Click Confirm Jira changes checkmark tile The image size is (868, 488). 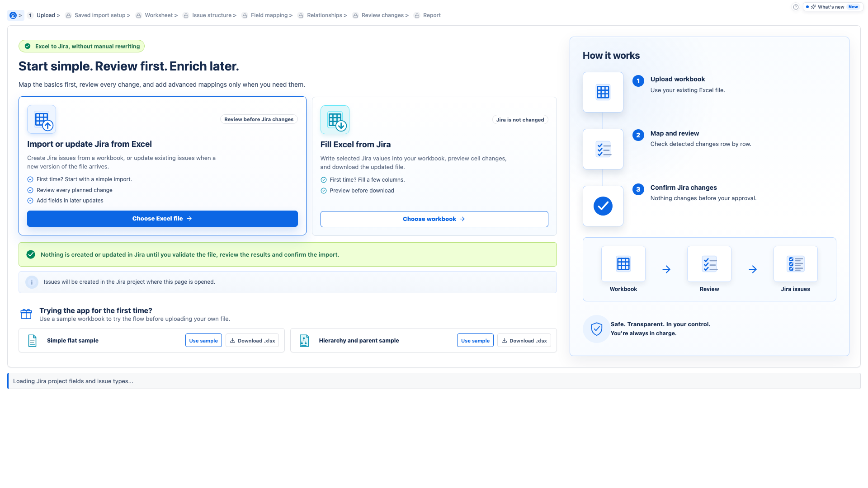point(603,206)
